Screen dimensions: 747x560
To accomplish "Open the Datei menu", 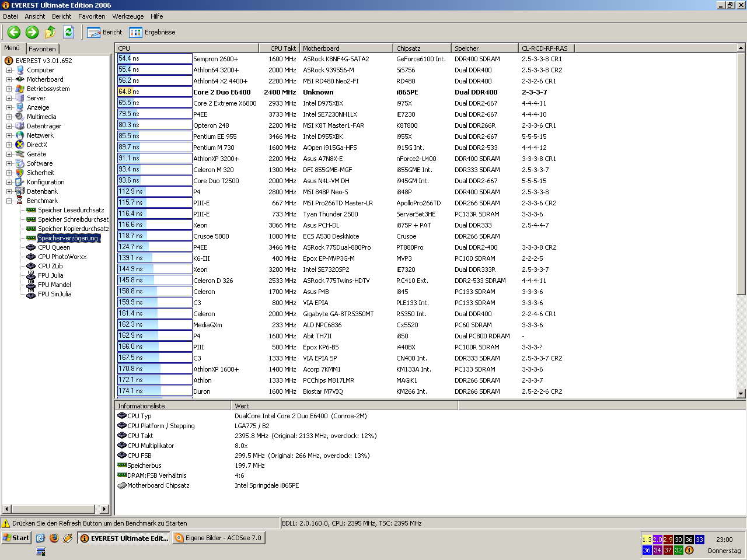I will (x=11, y=16).
